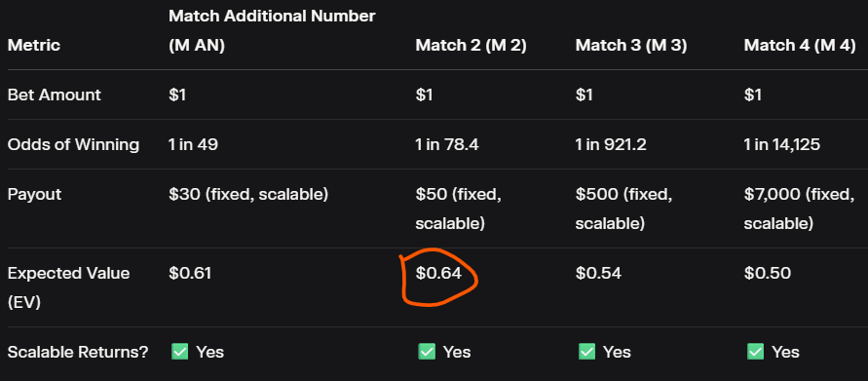The image size is (868, 381).
Task: Click the green checkmark under Match Additional Number
Action: click(x=180, y=351)
